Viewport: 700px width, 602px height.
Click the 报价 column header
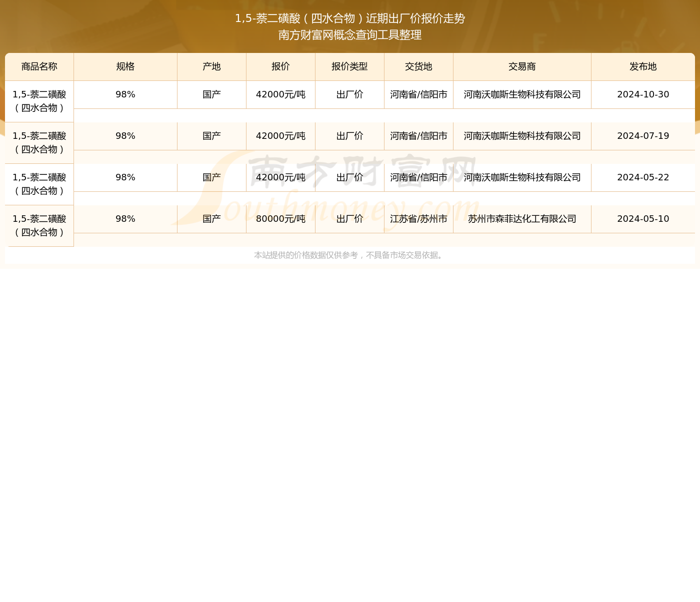281,67
